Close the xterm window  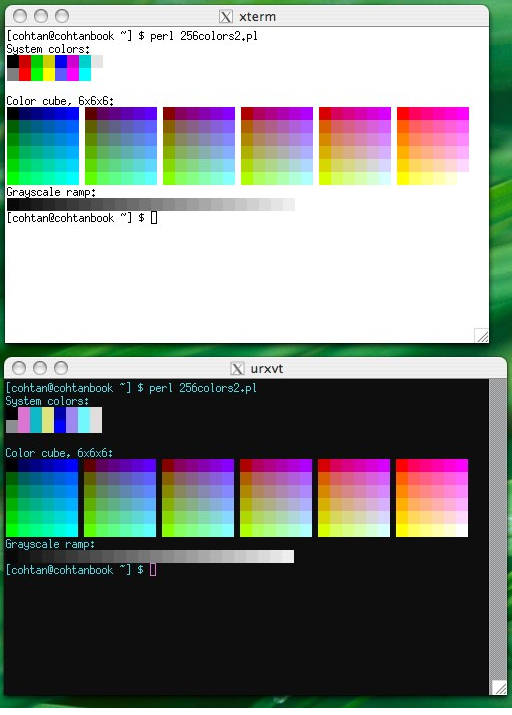20,16
